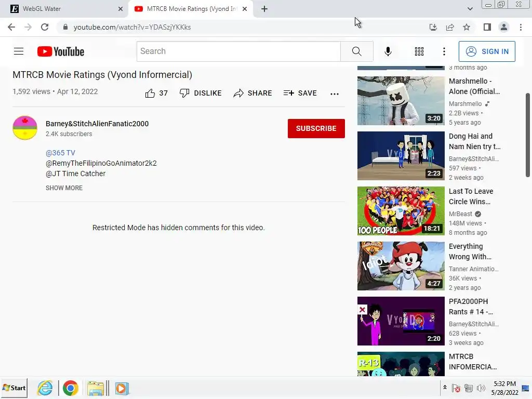Screen dimensions: 532x399
Task: Open the YouTube apps grid icon
Action: tap(419, 51)
